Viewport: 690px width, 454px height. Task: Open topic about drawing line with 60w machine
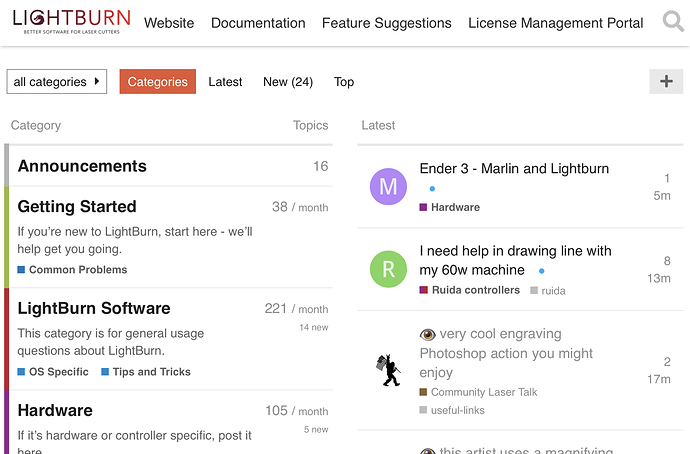tap(515, 260)
